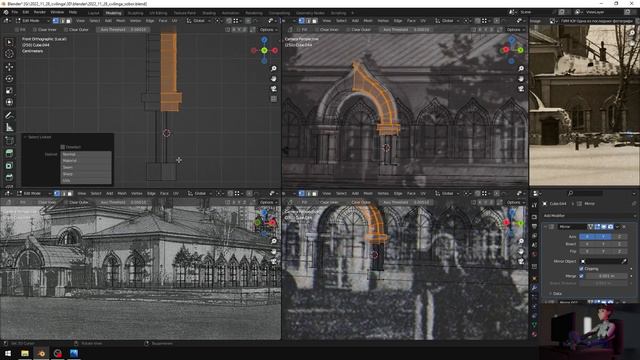Click pan hand icon in top-left viewport
The image size is (640, 360).
click(273, 78)
